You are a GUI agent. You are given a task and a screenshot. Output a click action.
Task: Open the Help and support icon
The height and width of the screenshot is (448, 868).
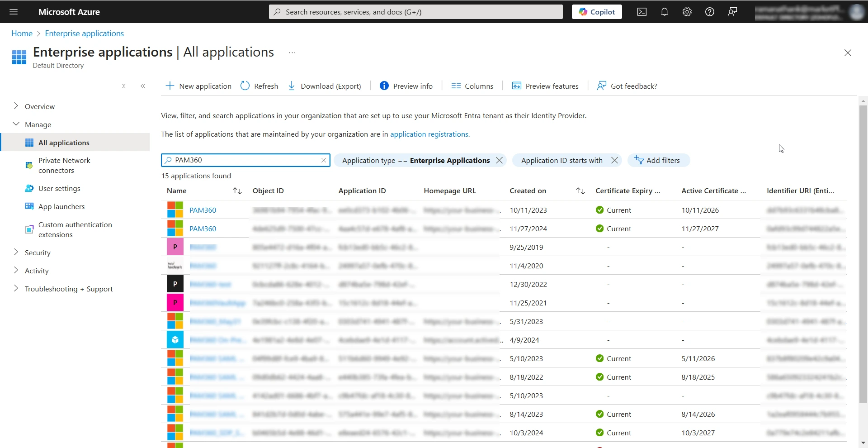pos(710,12)
